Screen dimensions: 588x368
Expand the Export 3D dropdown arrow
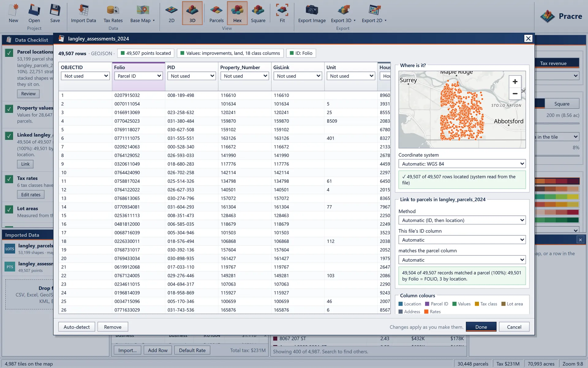[x=355, y=21]
